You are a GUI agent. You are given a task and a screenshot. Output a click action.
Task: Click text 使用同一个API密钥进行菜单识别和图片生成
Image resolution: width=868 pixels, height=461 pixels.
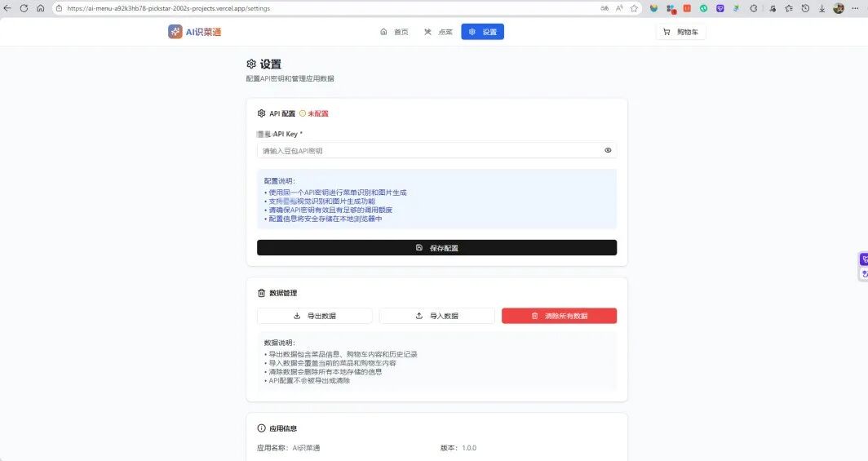(x=338, y=193)
